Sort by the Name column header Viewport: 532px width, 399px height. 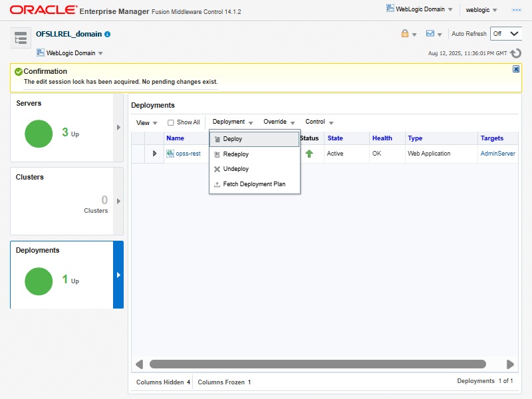coord(175,138)
